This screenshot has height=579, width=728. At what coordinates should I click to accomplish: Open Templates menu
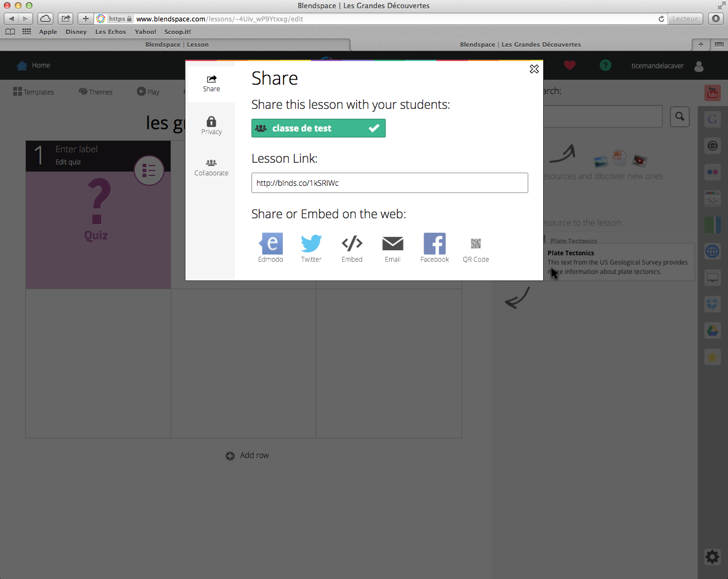point(34,92)
